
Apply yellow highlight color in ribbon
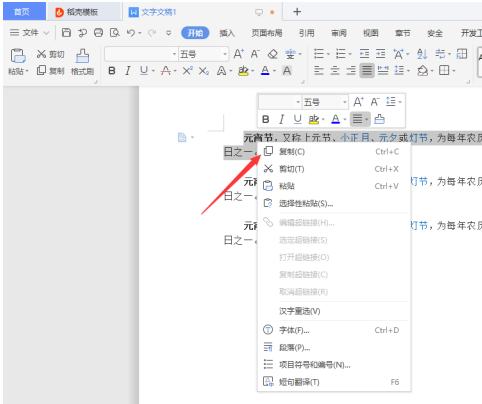pyautogui.click(x=244, y=71)
